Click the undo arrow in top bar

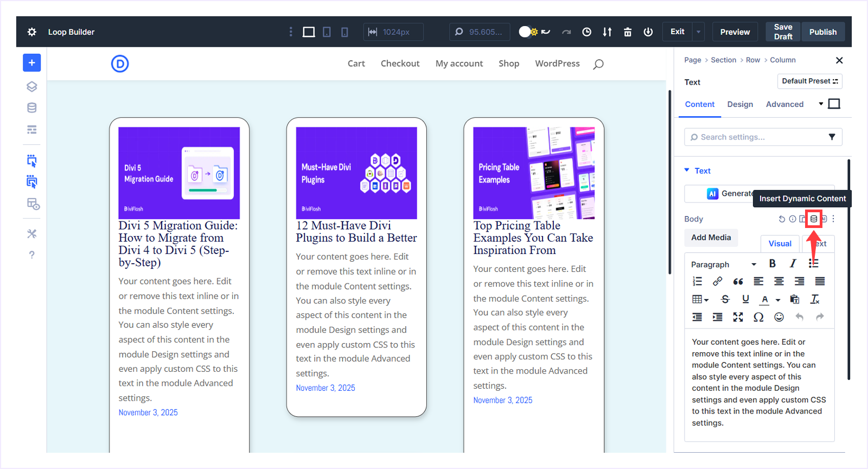[x=546, y=32]
